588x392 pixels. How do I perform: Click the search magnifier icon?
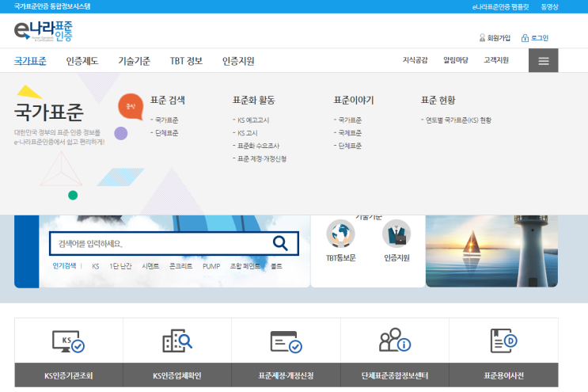tap(280, 243)
